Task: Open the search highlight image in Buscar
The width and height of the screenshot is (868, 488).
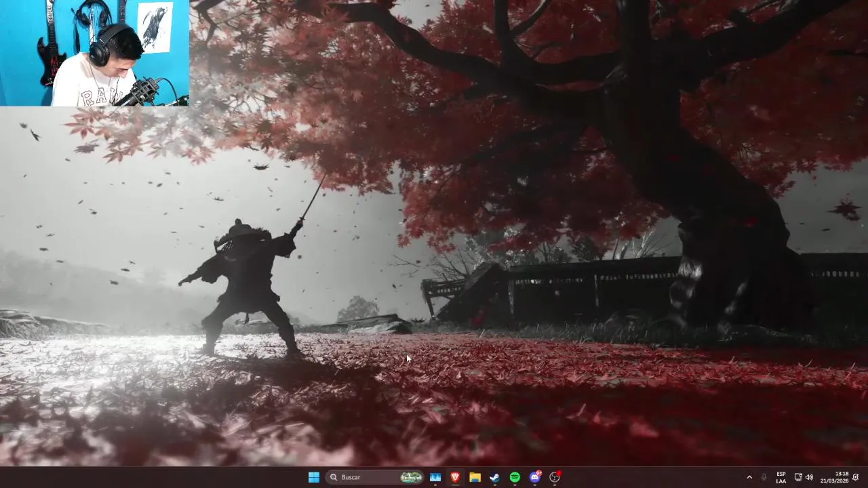Action: coord(411,477)
